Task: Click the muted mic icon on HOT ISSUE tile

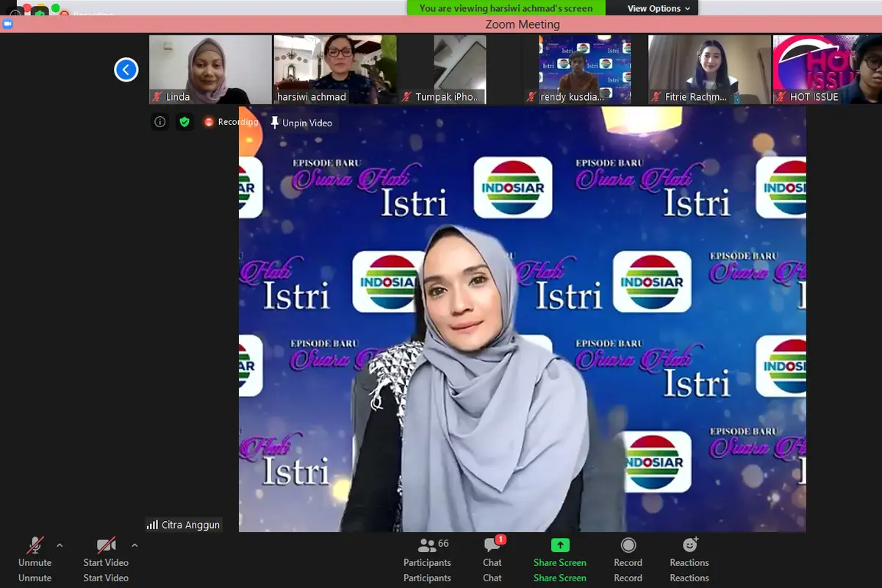Action: click(781, 97)
